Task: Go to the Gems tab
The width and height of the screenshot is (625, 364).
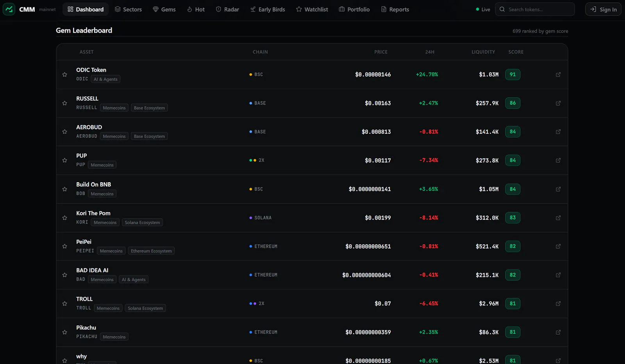Action: click(164, 9)
